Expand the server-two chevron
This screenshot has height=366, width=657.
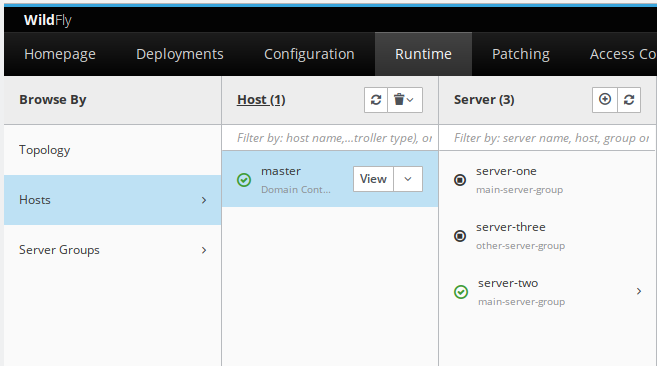639,291
